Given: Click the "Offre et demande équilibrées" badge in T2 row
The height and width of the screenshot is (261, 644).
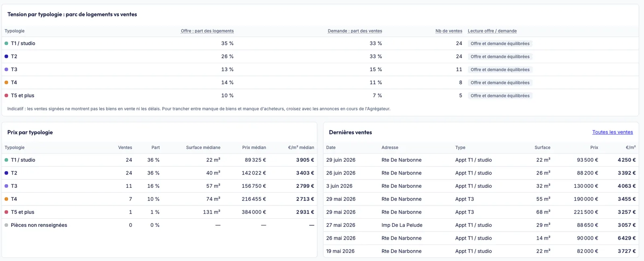Looking at the screenshot, I should click(500, 57).
